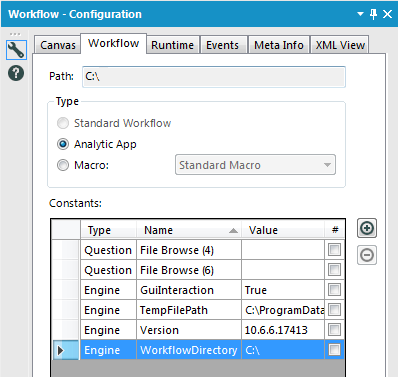Click the Question type cell for File Browse (4)
398x377 pixels.
pyautogui.click(x=108, y=250)
